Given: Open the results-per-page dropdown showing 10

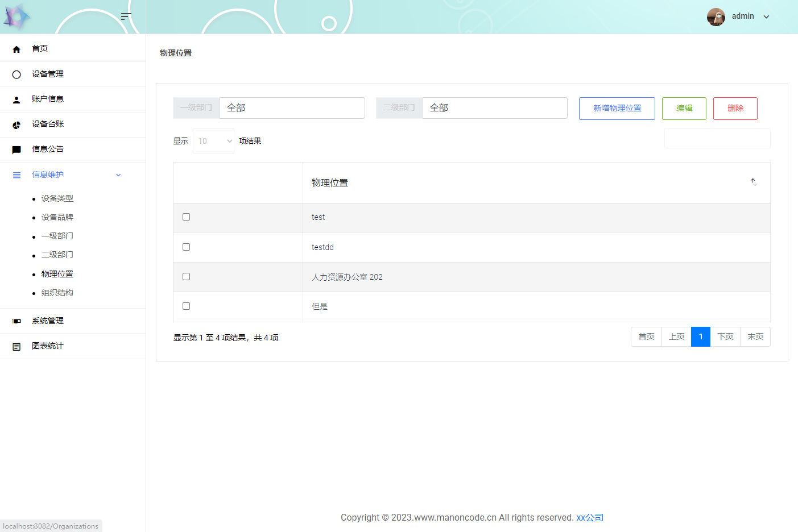Looking at the screenshot, I should 214,141.
